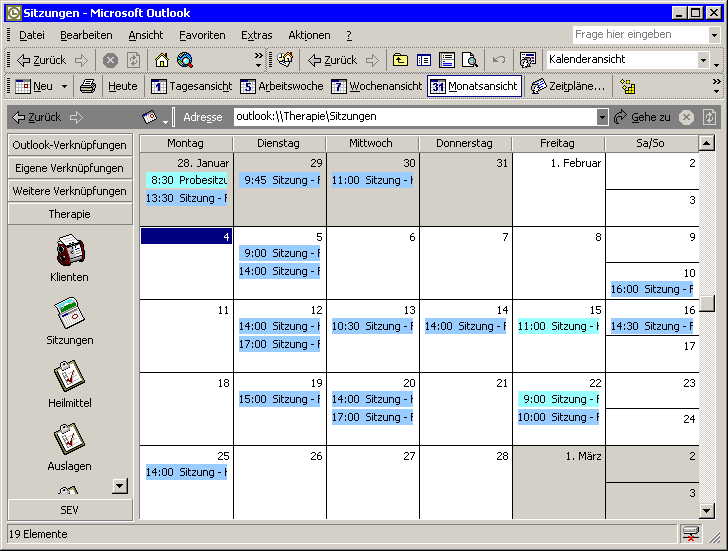
Task: Click the Outlook icon in title bar
Action: 13,13
